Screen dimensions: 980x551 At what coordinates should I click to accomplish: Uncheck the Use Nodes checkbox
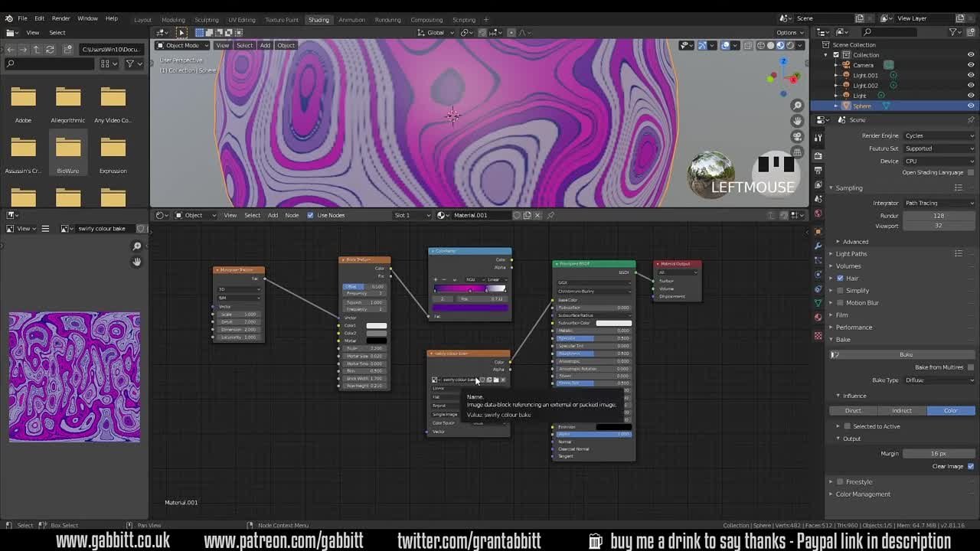(x=311, y=215)
